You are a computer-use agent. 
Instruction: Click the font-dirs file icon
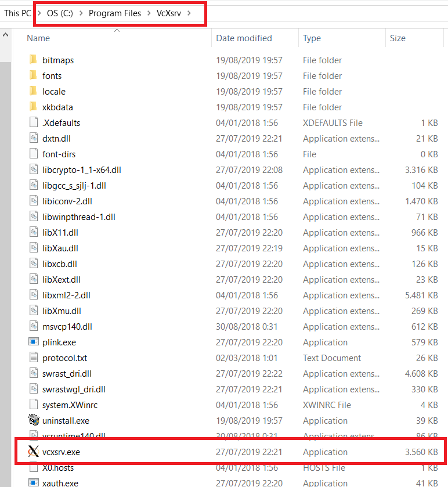pyautogui.click(x=34, y=153)
